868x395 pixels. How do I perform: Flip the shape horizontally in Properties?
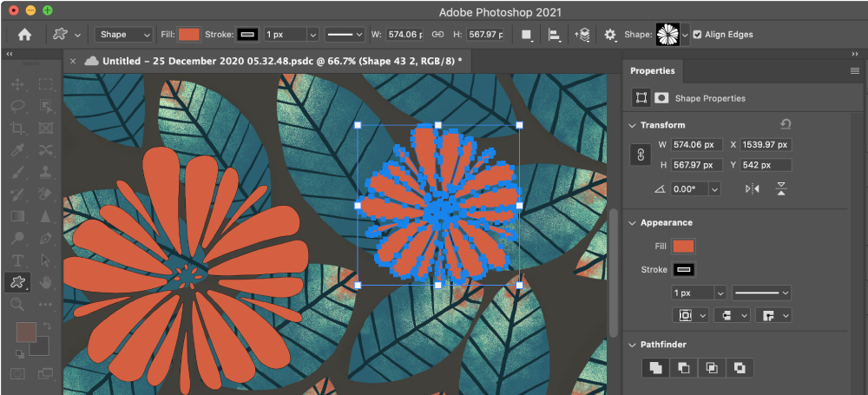(751, 188)
